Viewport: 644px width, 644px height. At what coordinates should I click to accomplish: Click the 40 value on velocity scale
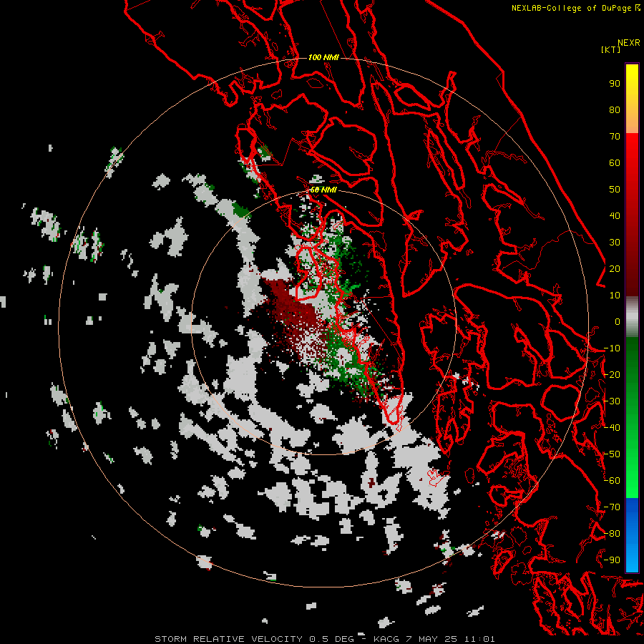tap(615, 215)
